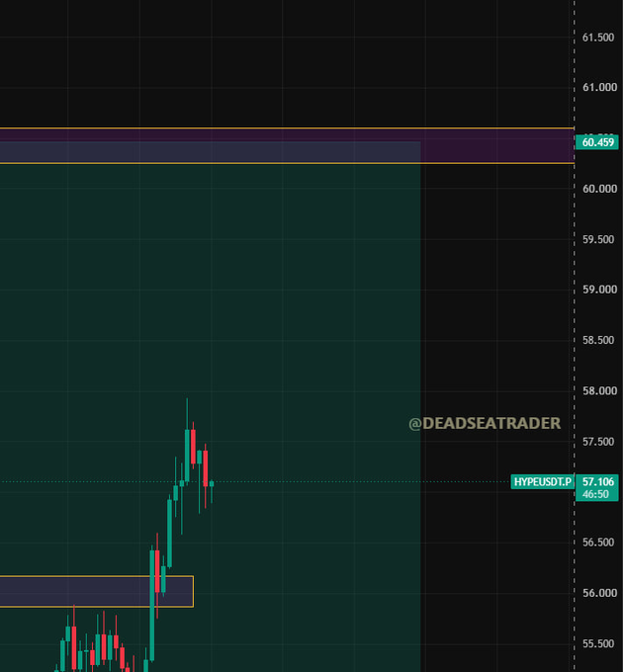Click the 57.500 price axis value

598,442
